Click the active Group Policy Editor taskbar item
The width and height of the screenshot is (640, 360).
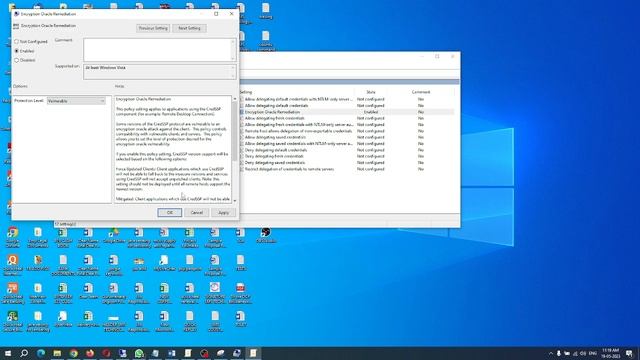click(253, 353)
